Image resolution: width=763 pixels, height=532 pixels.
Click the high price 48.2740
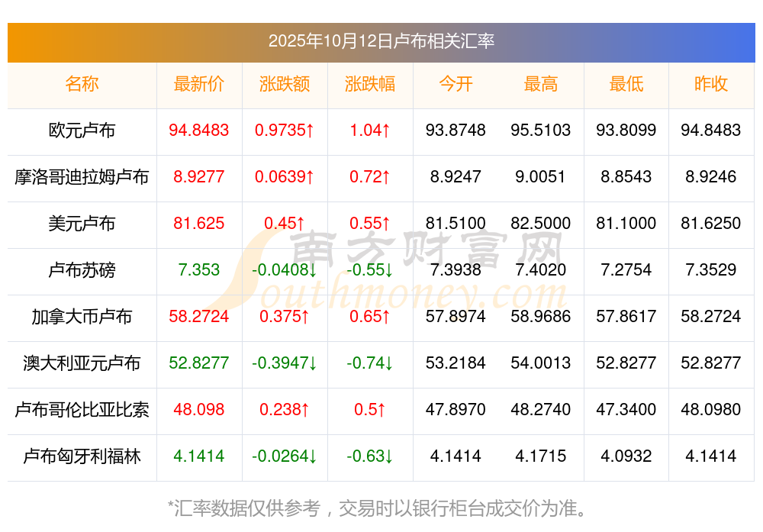541,409
